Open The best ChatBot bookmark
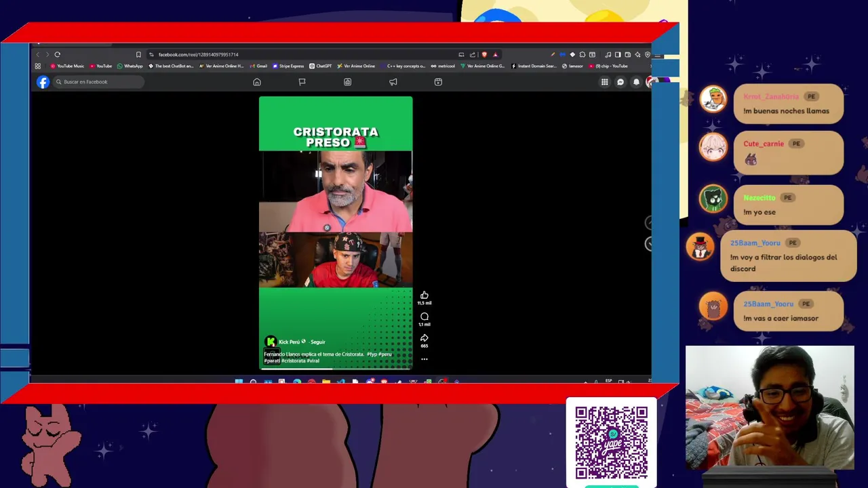 click(x=171, y=66)
